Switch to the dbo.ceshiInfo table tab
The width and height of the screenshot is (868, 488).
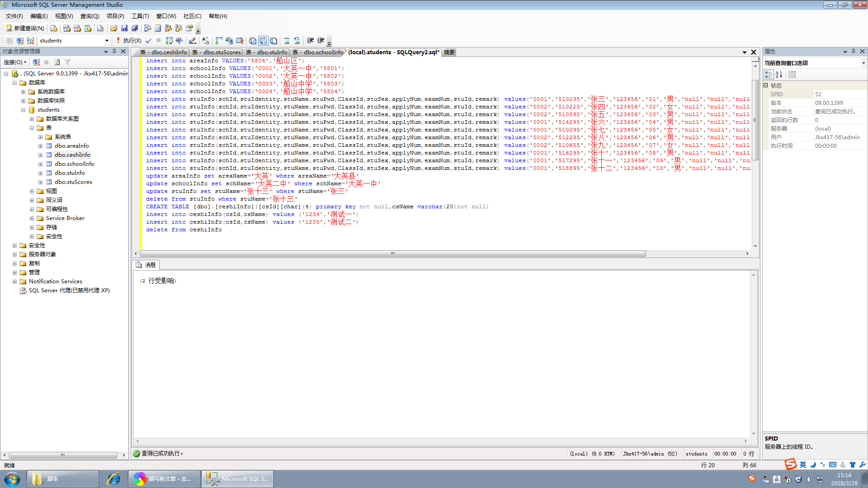163,52
